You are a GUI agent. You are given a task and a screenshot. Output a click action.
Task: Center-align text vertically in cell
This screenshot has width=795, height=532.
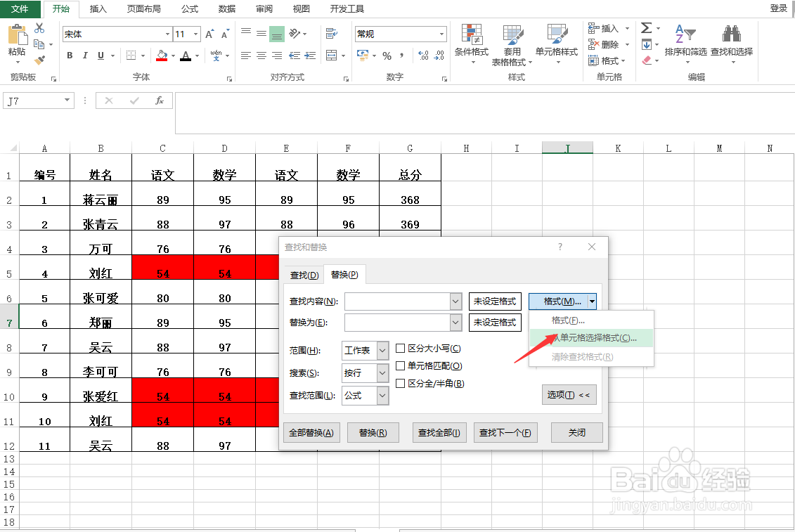point(261,34)
